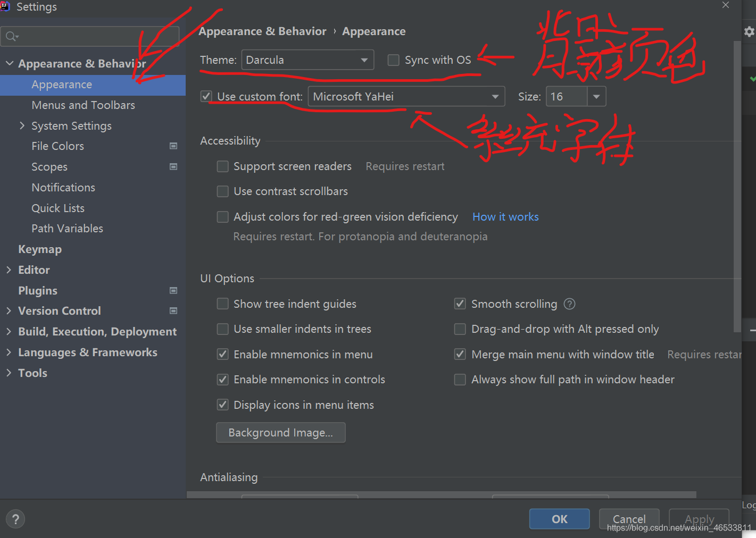The width and height of the screenshot is (756, 538).
Task: Expand the Editor section
Action: pos(9,270)
